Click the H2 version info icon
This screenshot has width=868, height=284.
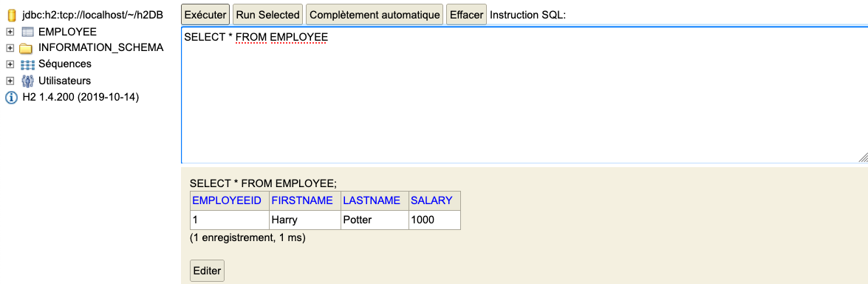pyautogui.click(x=11, y=98)
